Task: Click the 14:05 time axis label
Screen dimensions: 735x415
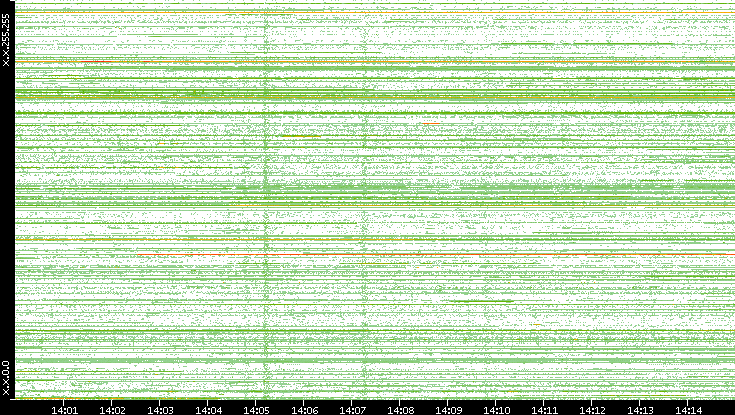Action: [256, 410]
